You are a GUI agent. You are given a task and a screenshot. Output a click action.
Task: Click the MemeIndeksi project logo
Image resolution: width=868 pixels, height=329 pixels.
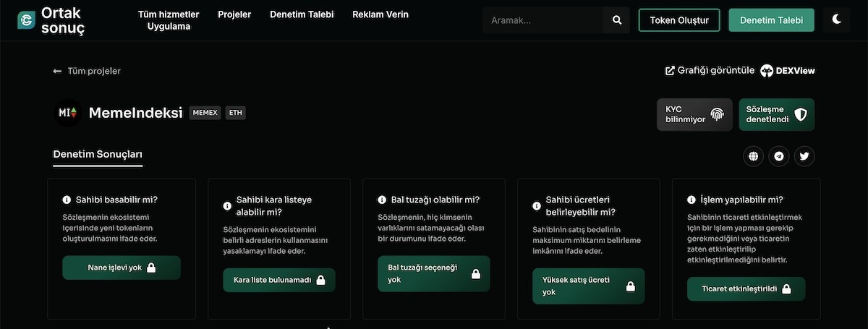(x=69, y=113)
